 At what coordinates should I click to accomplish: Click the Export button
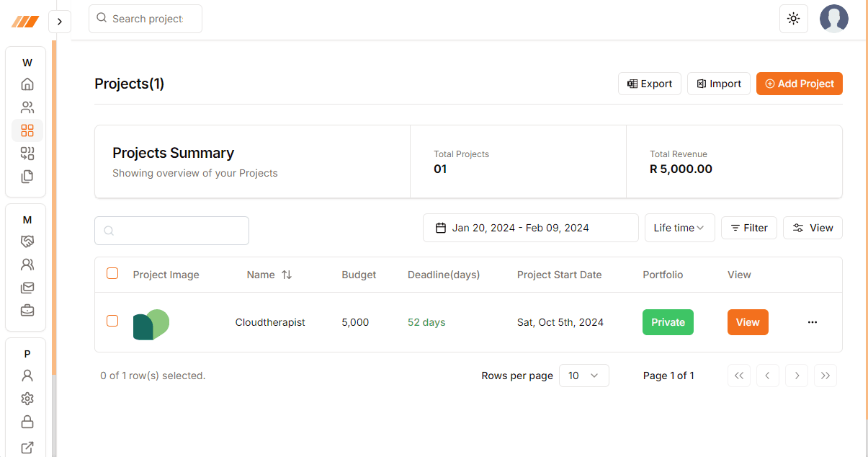(649, 84)
